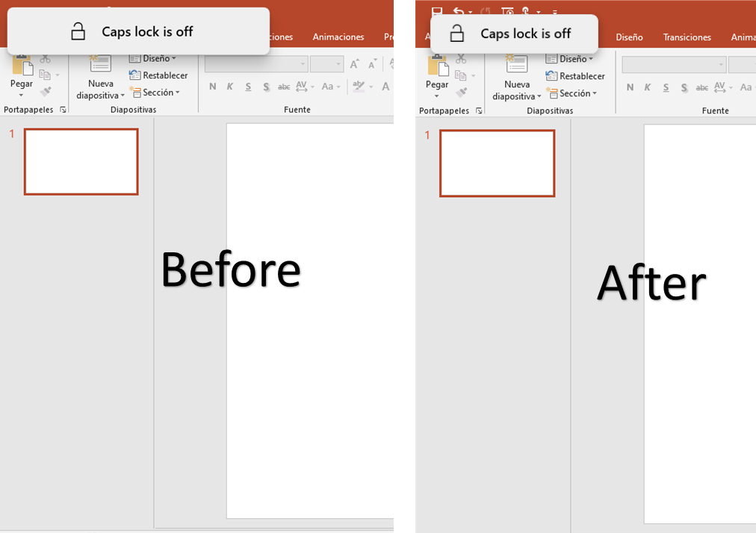Click the Save icon in the After screenshot
The width and height of the screenshot is (756, 533).
pyautogui.click(x=437, y=11)
